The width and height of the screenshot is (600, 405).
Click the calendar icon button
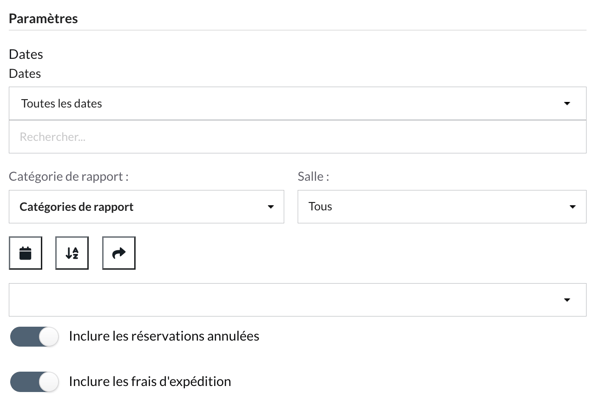point(26,253)
